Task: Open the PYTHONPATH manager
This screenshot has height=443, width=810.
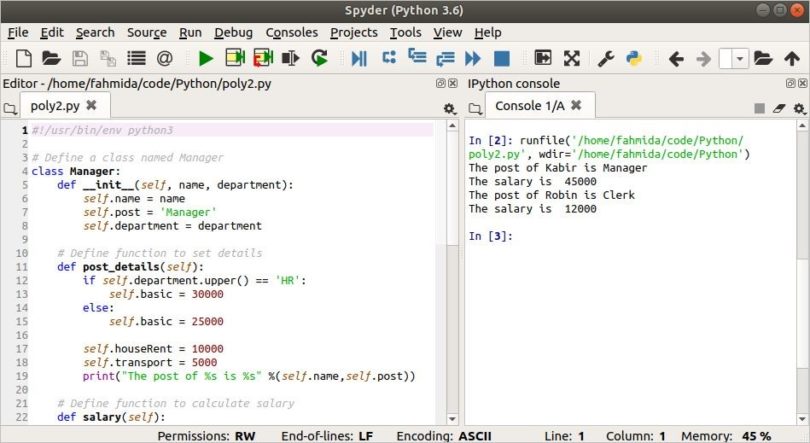Action: pyautogui.click(x=634, y=58)
